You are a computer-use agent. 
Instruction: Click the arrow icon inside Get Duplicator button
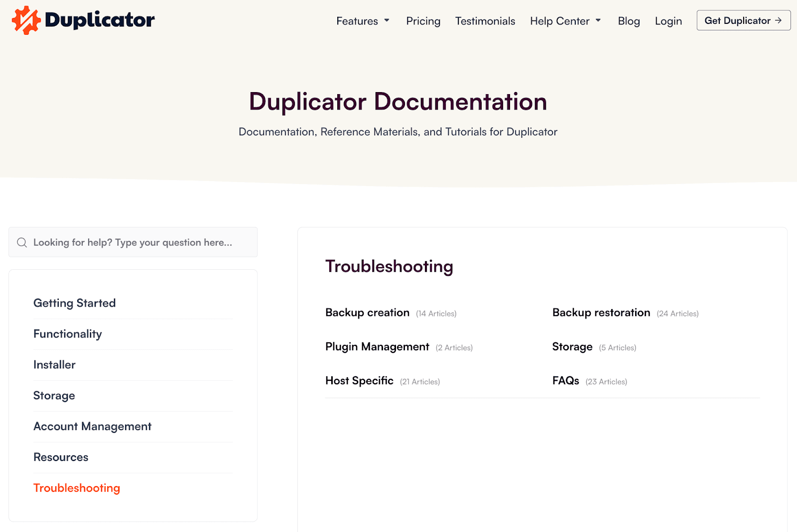[x=778, y=20]
